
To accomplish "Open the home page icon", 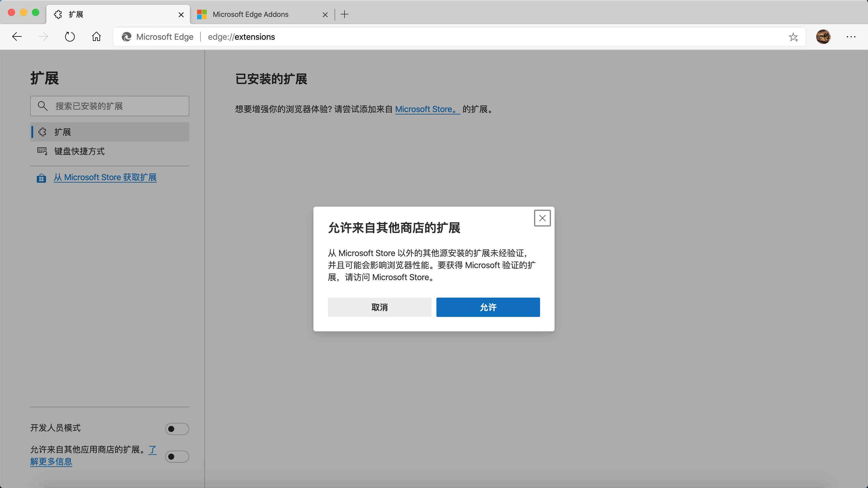I will click(x=96, y=36).
